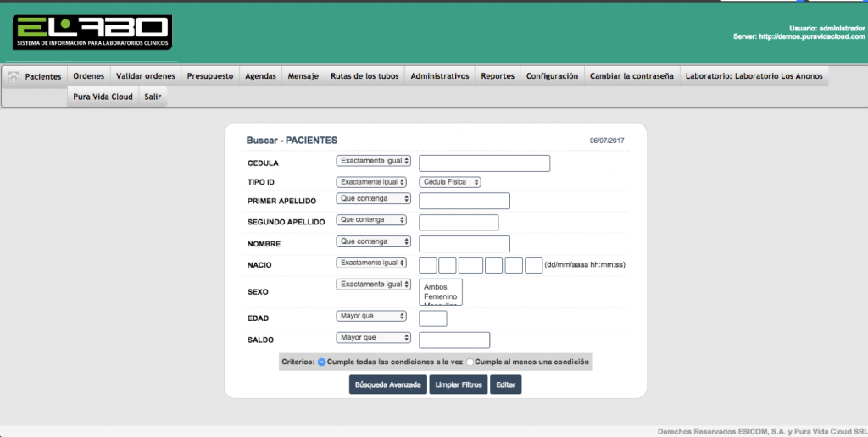
Task: Go to the Reportes menu
Action: (498, 76)
